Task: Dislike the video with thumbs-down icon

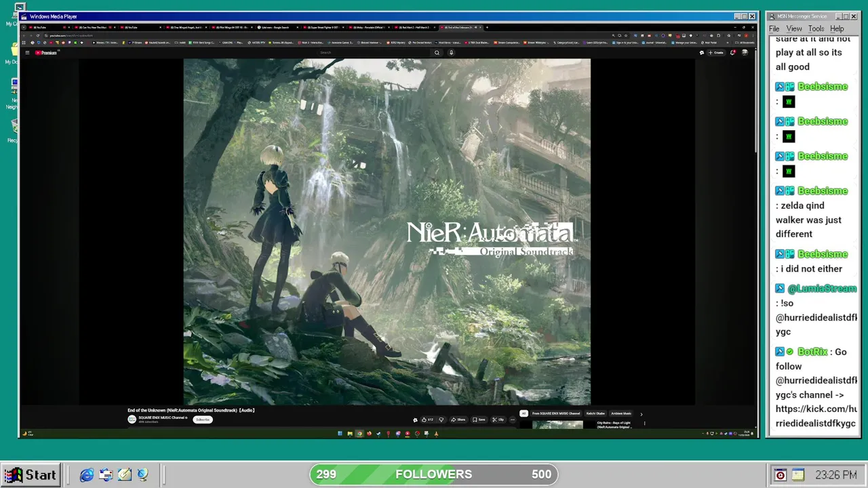Action: click(441, 420)
